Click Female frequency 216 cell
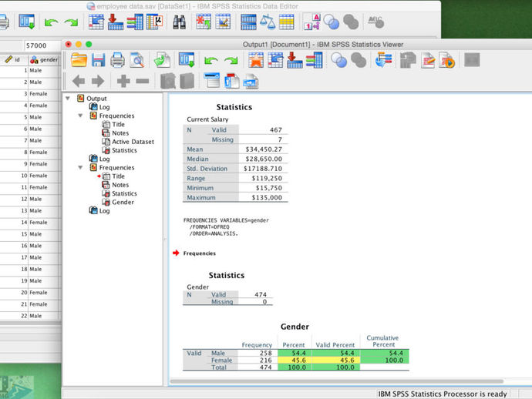 (x=266, y=360)
